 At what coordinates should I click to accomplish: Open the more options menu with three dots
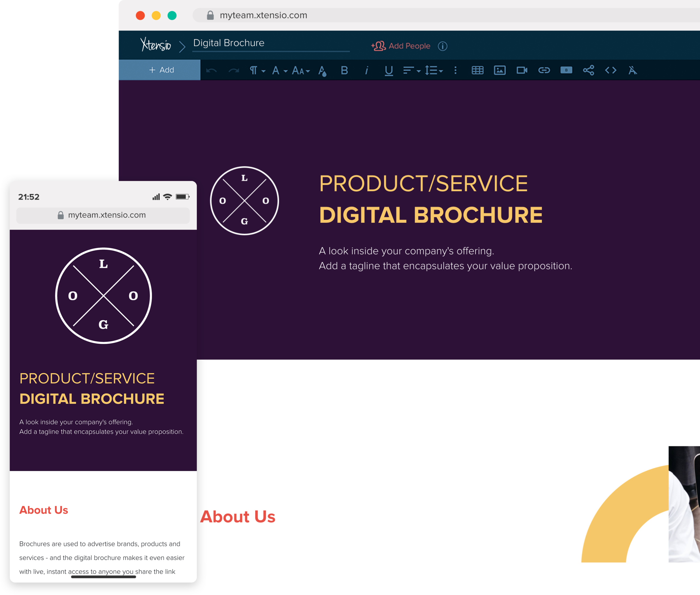[x=455, y=70]
